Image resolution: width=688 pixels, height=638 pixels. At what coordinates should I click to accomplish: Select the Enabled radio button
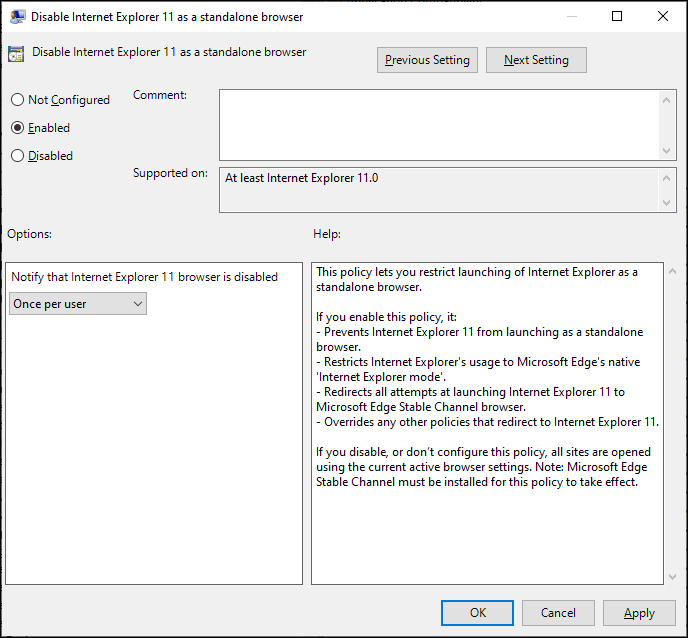(17, 128)
